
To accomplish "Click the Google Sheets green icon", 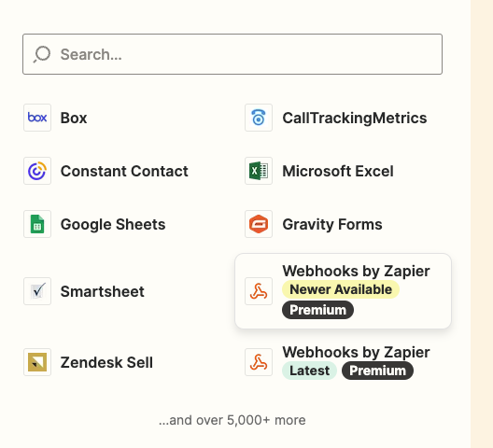I will (x=37, y=224).
